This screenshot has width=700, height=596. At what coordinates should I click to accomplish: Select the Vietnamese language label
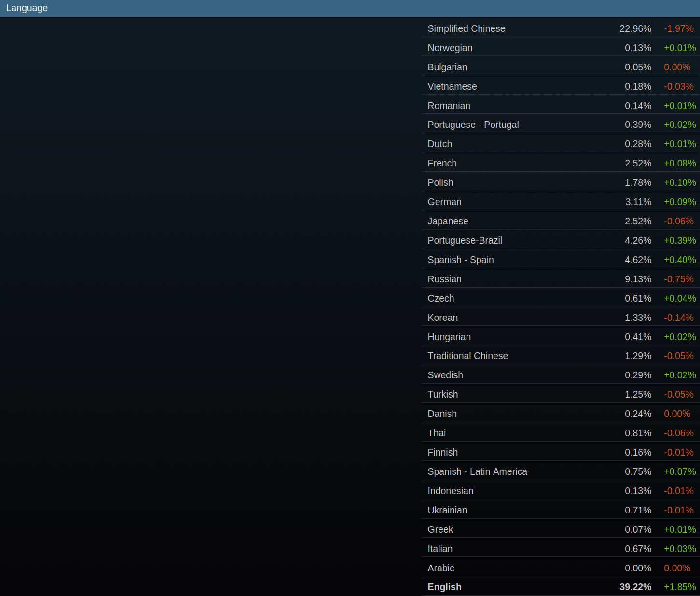click(452, 86)
